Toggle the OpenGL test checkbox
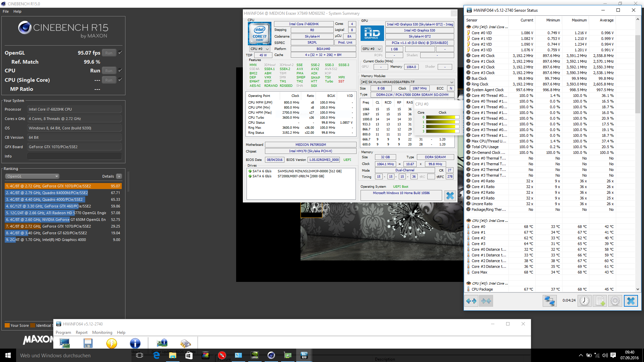644x362 pixels. tap(120, 53)
